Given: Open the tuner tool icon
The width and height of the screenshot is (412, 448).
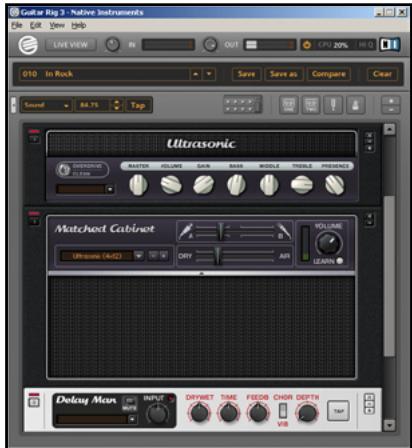Looking at the screenshot, I should point(333,105).
